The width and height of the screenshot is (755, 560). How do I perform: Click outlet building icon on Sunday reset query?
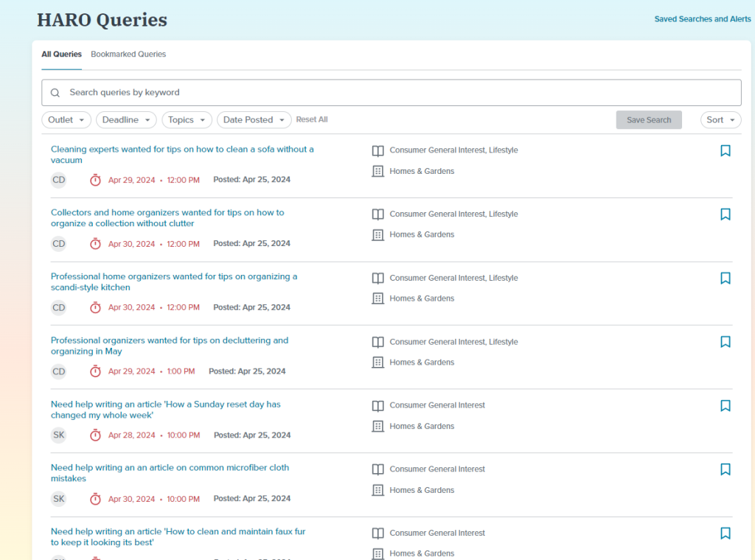point(378,426)
